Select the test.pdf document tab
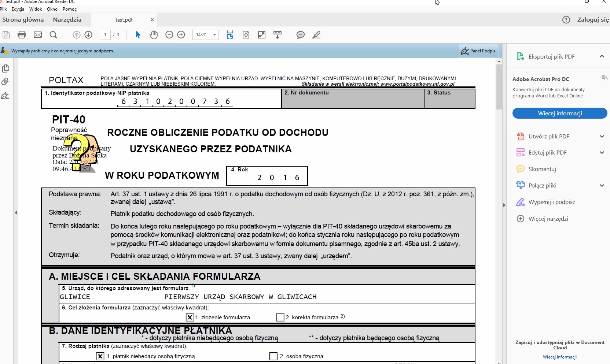Viewport: 610px width, 364px height. click(x=124, y=20)
